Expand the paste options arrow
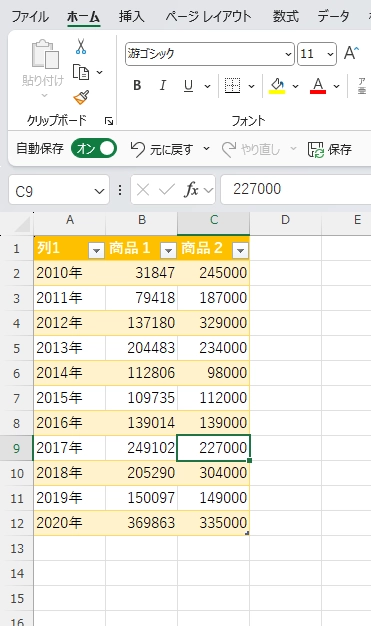The image size is (371, 626). [x=44, y=95]
